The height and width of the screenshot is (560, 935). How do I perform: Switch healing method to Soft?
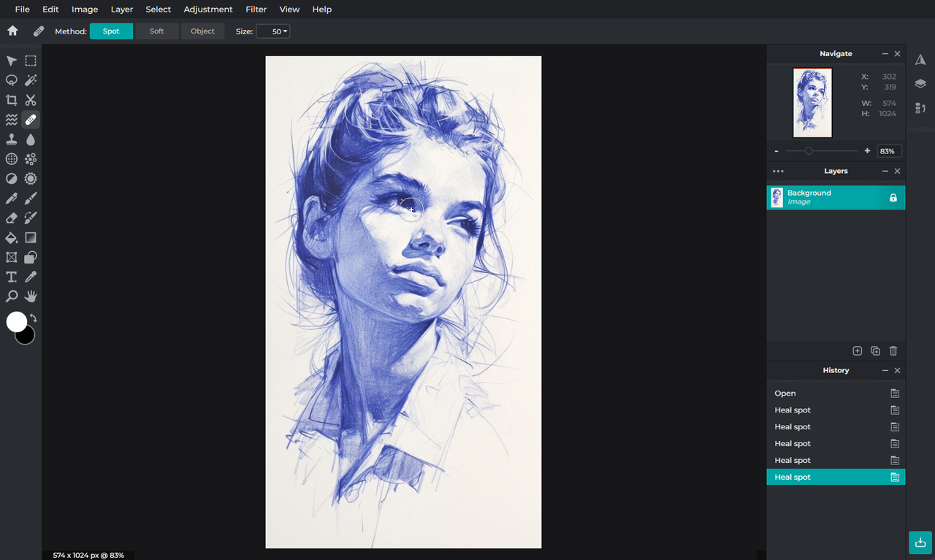[x=156, y=31]
